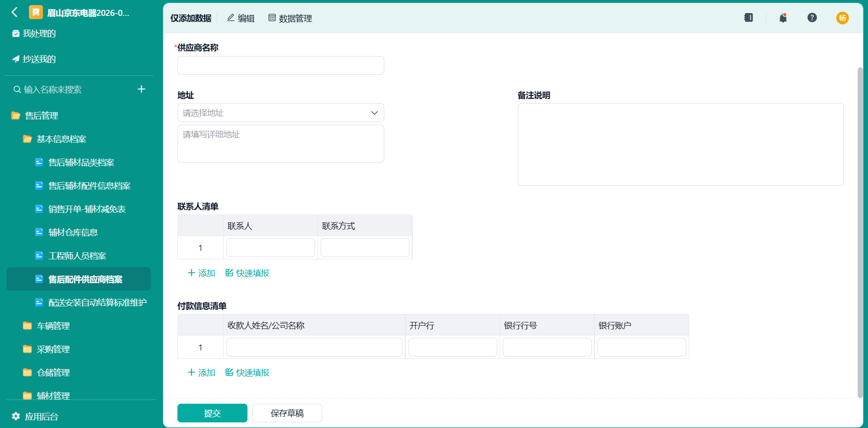Viewport: 868px width, 428px height.
Task: Click the 开户行 column header
Action: tap(452, 325)
